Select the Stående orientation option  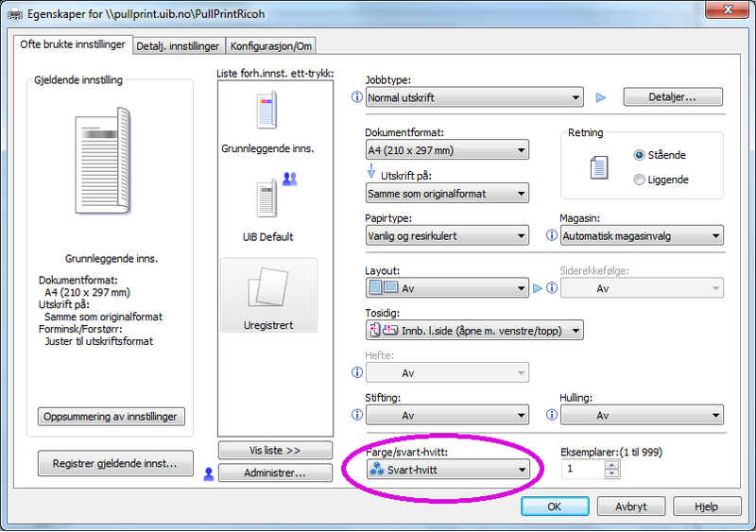tap(640, 155)
